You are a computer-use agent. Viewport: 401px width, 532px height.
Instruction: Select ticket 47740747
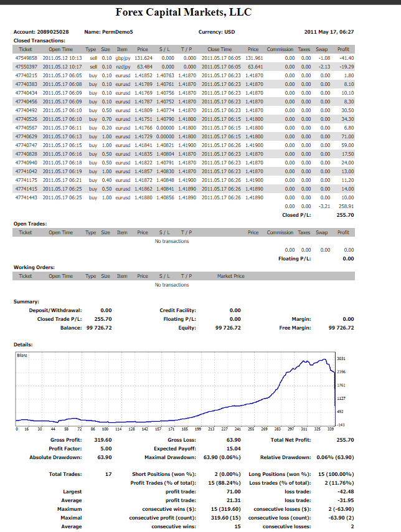pyautogui.click(x=26, y=145)
